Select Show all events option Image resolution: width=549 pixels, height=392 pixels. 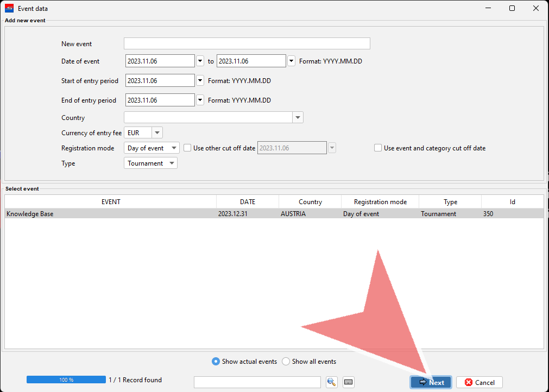tap(286, 362)
